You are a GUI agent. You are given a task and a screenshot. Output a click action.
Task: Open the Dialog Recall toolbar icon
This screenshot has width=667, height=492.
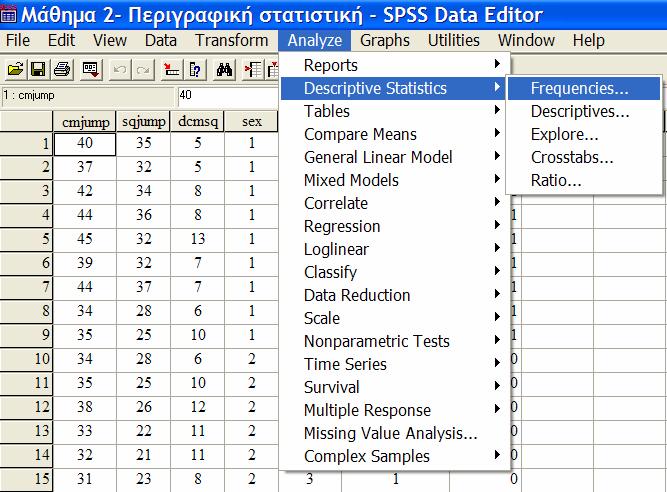[91, 69]
